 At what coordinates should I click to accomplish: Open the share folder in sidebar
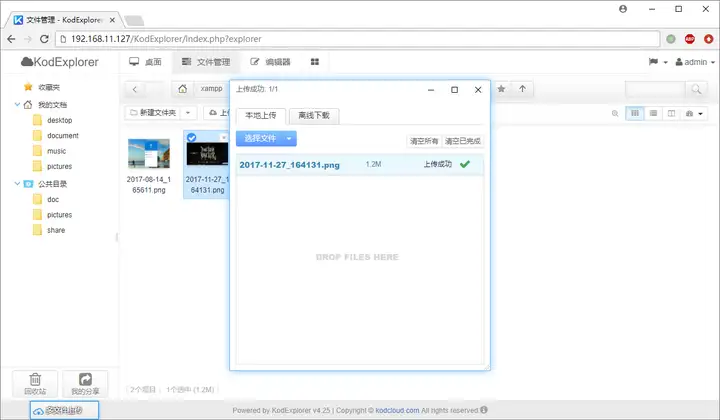click(56, 230)
